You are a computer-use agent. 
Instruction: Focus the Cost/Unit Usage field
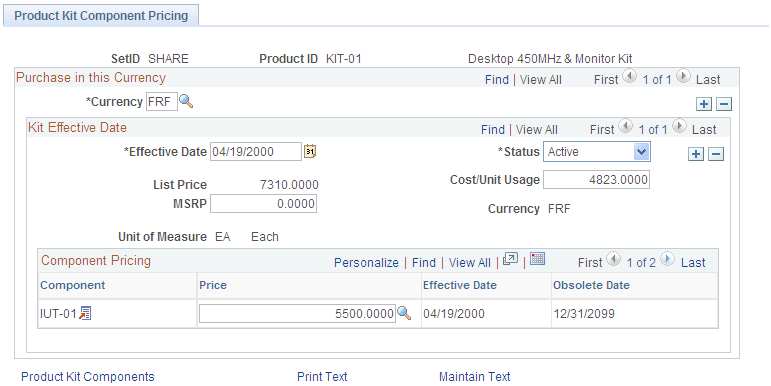596,179
